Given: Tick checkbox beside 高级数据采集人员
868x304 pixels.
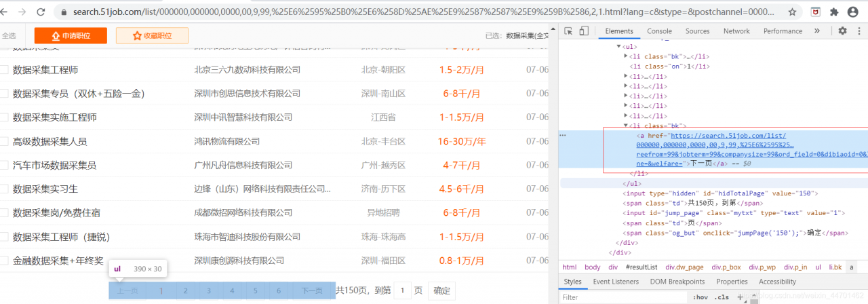Looking at the screenshot, I should coord(4,142).
